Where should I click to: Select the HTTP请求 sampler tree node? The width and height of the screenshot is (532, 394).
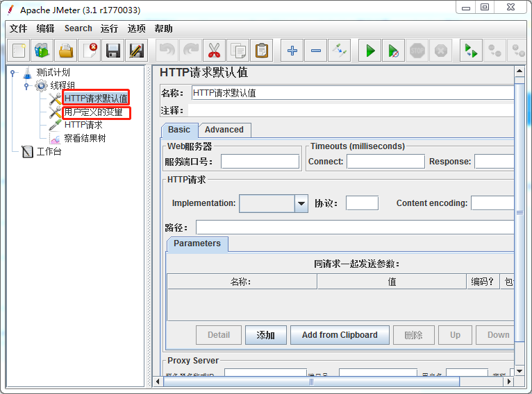coord(83,126)
